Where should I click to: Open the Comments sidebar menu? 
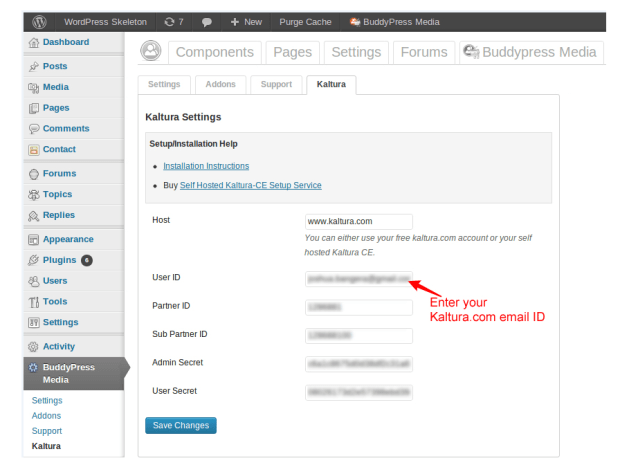(66, 129)
